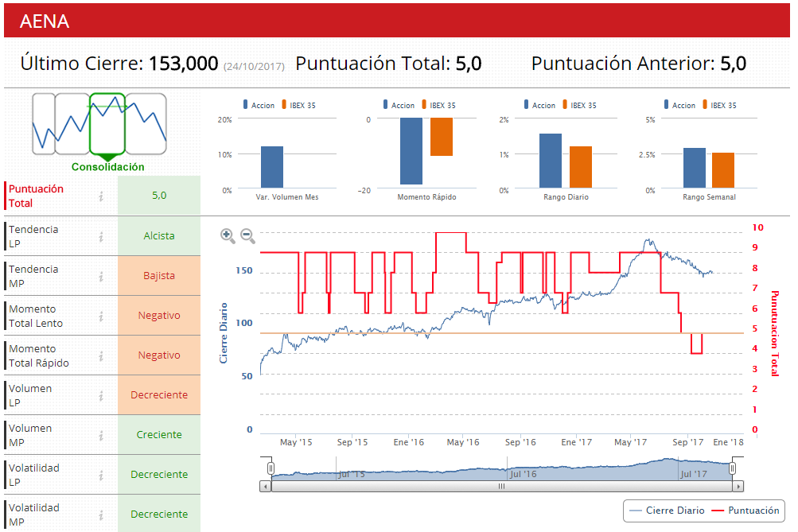The width and height of the screenshot is (798, 532).
Task: Toggle Accion series in Var. Volumen Mes chart
Action: tap(259, 105)
